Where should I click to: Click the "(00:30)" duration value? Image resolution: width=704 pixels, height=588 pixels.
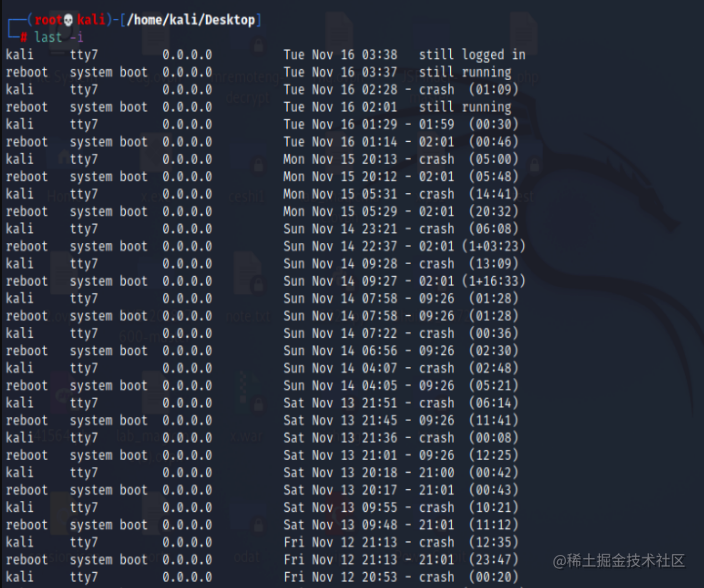493,124
